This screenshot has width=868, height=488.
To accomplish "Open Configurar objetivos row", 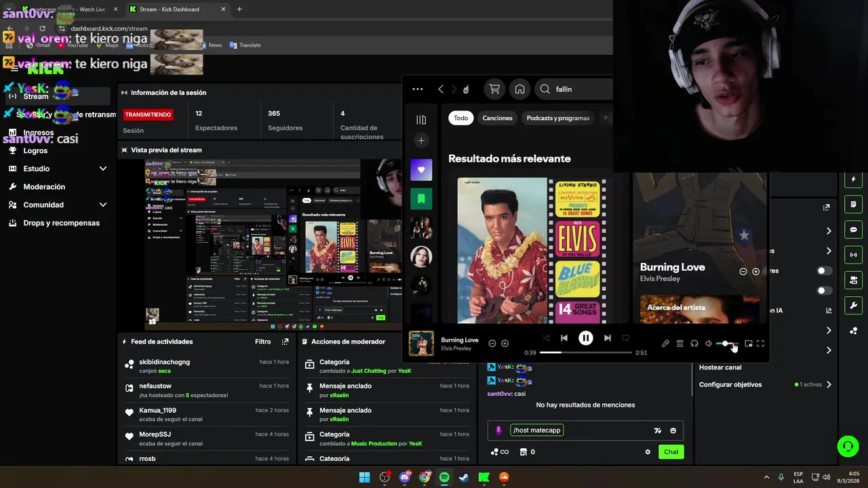I will [x=766, y=384].
